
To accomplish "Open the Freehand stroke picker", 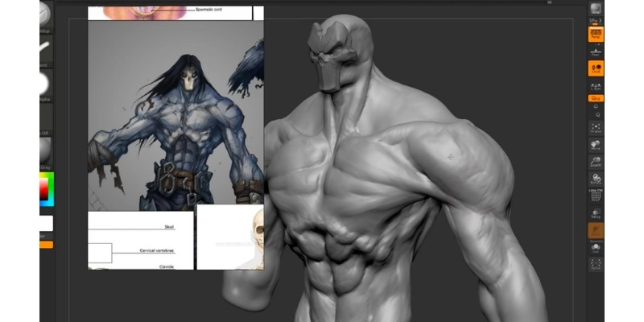I will tap(47, 51).
